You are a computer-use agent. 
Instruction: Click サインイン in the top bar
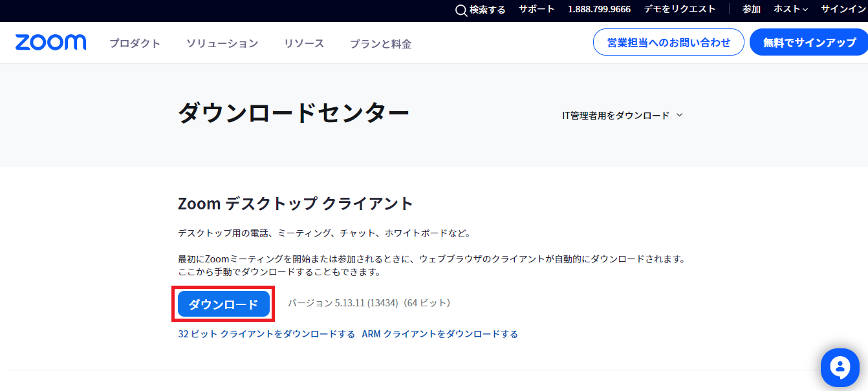coord(844,9)
